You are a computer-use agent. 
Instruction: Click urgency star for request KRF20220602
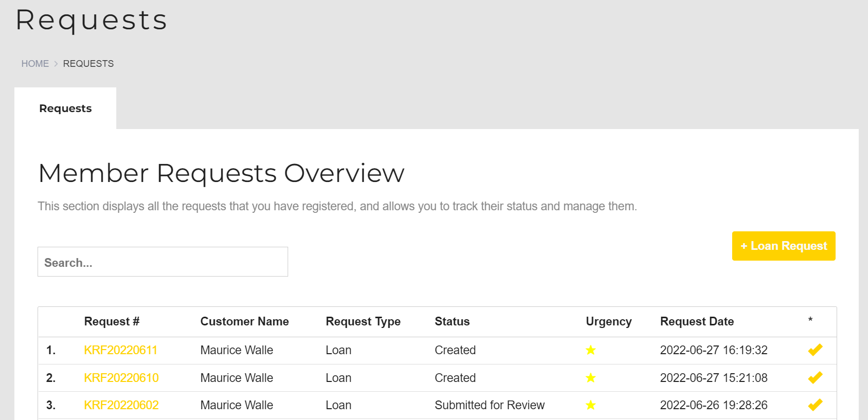pos(590,405)
